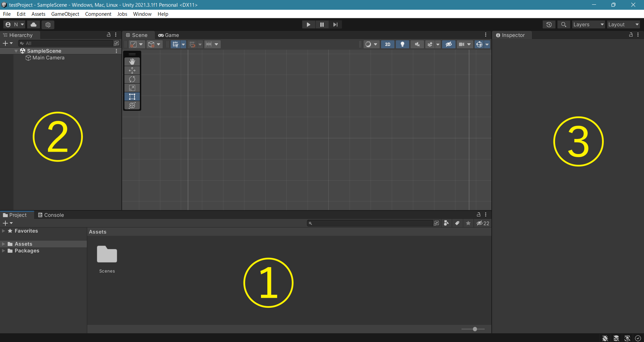Open the Layers dropdown
Viewport: 644px width, 342px height.
coord(588,25)
